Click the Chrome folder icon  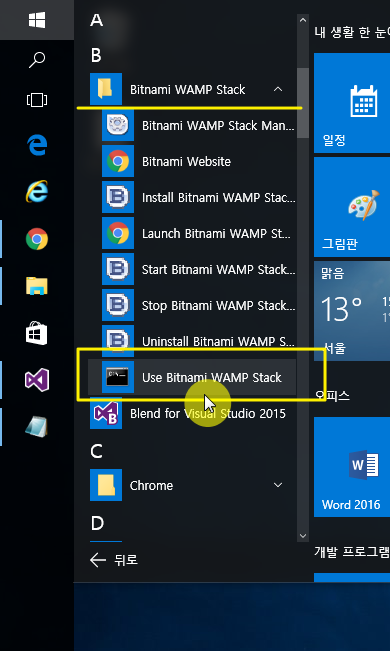(x=106, y=485)
